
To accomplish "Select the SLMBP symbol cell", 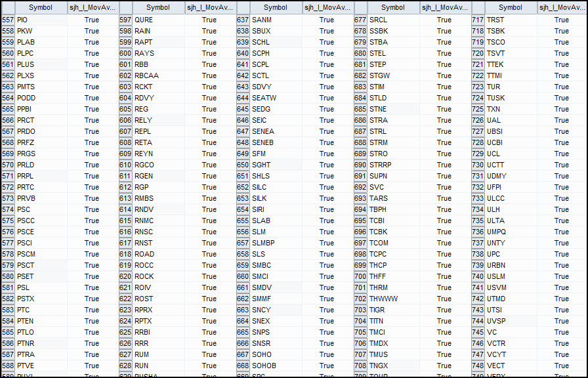I will click(x=276, y=243).
